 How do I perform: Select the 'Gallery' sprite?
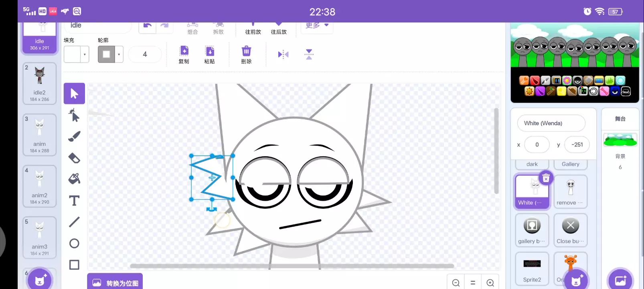click(x=571, y=164)
